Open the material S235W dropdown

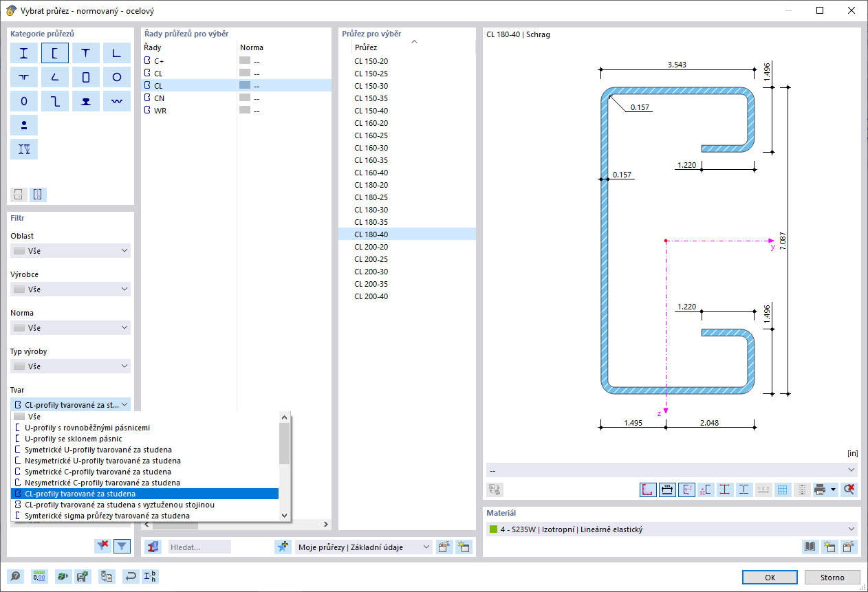point(672,529)
